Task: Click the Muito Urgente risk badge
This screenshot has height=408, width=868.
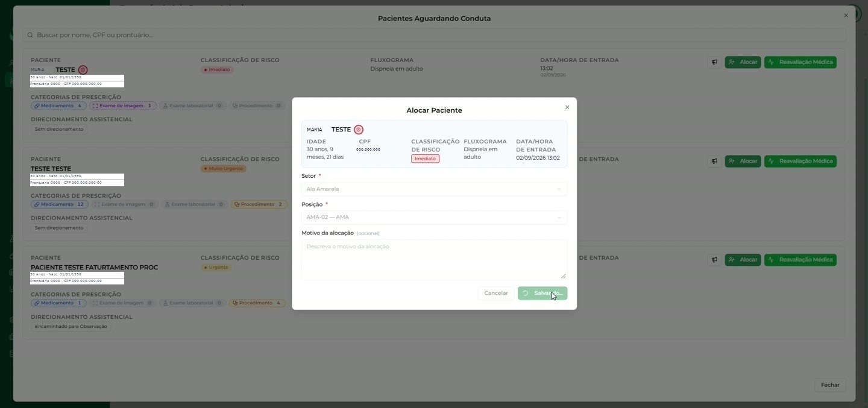Action: [224, 169]
